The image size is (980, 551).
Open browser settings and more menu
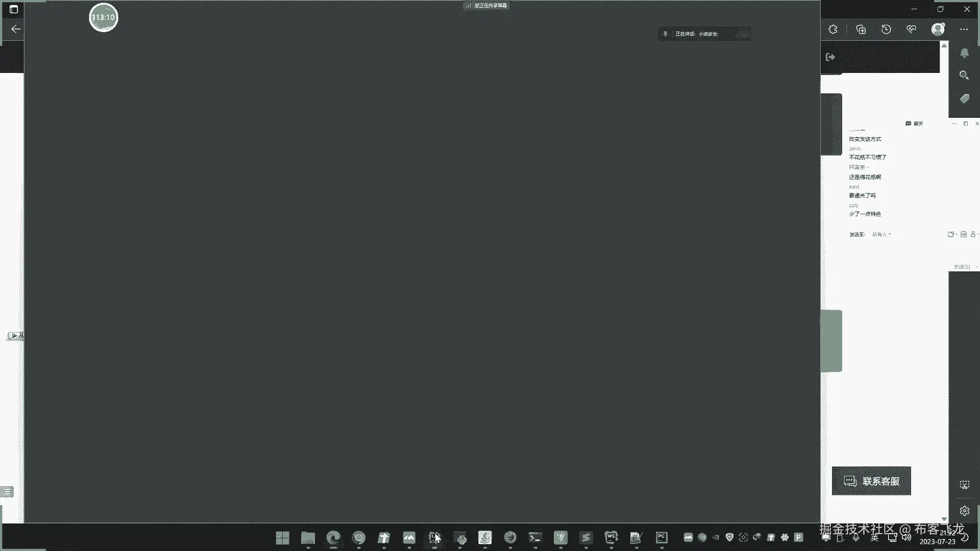[964, 30]
